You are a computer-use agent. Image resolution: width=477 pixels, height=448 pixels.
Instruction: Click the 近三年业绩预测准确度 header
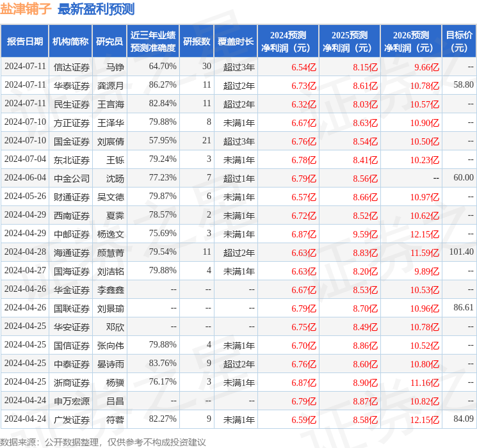153,42
